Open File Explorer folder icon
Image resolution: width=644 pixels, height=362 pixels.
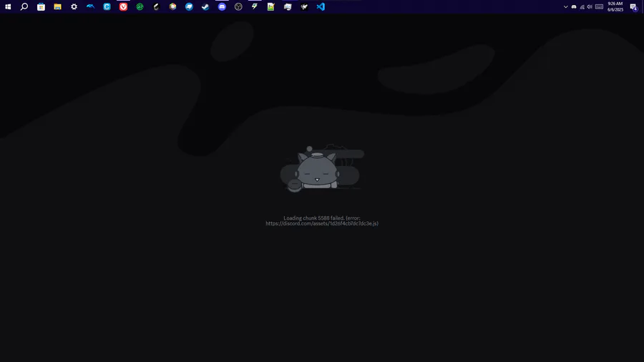(57, 6)
